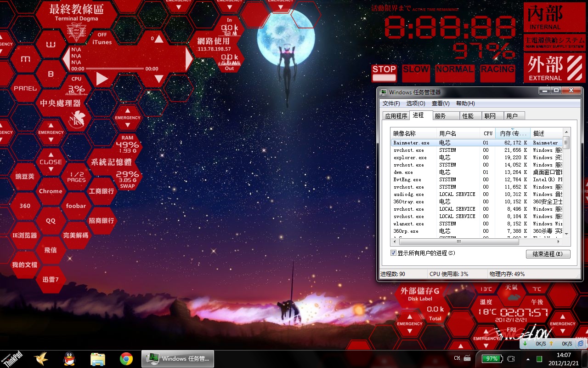
Task: Switch to 外部 EXTERNAL power panel
Action: (554, 68)
